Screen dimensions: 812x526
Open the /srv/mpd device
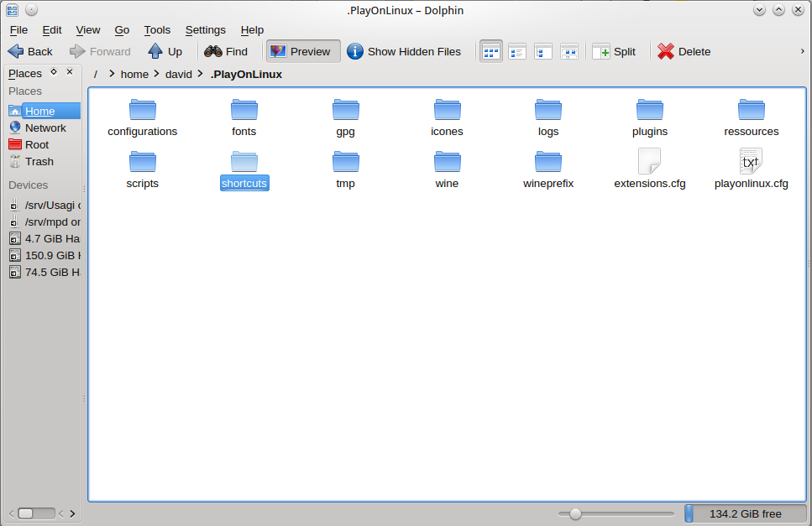(x=44, y=221)
